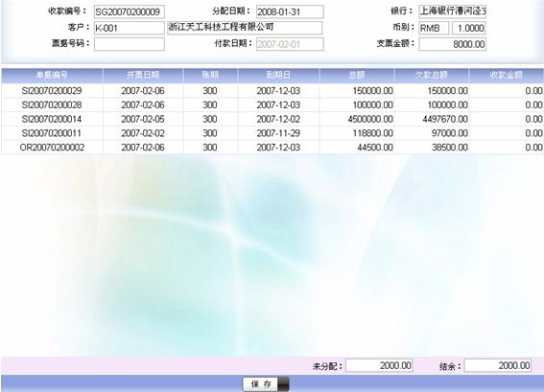Image resolution: width=544 pixels, height=392 pixels.
Task: Select the OR20070200002 order row
Action: coord(272,148)
